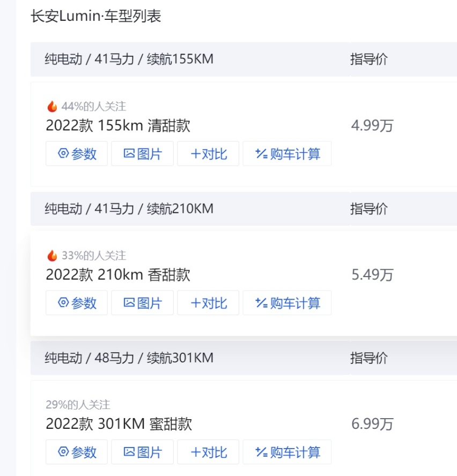Image resolution: width=457 pixels, height=476 pixels.
Task: Click the flame icon beside 44%的人关注
Action: coord(52,106)
